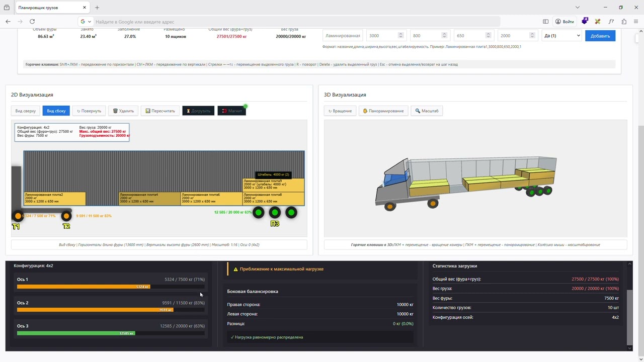The width and height of the screenshot is (644, 362).
Task: Enable Панорамирование in 3D view
Action: point(383,111)
